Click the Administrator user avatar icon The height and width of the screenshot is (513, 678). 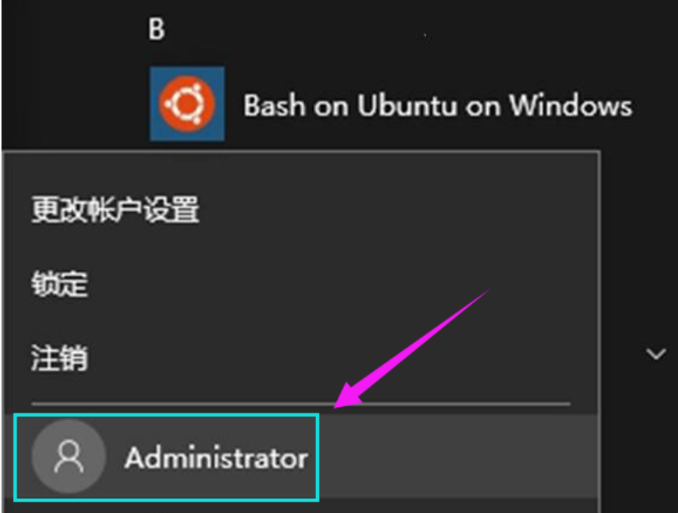coord(69,457)
